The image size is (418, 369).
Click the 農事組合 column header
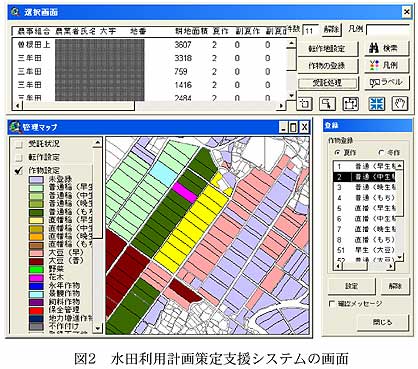34,32
